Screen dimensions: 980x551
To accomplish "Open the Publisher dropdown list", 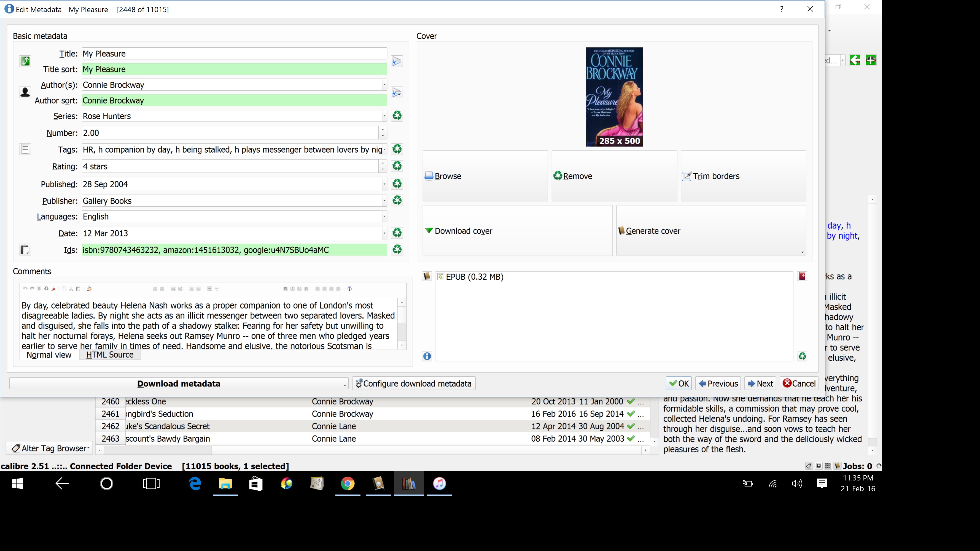I will tap(384, 201).
